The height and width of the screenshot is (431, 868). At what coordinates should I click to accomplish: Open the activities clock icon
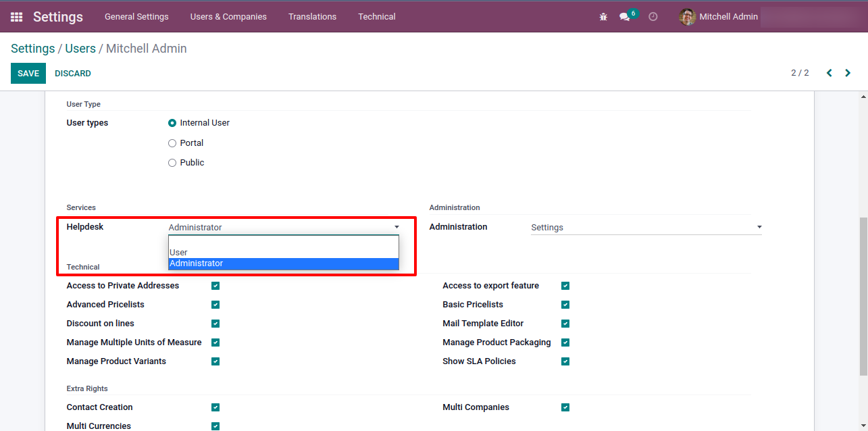(653, 17)
